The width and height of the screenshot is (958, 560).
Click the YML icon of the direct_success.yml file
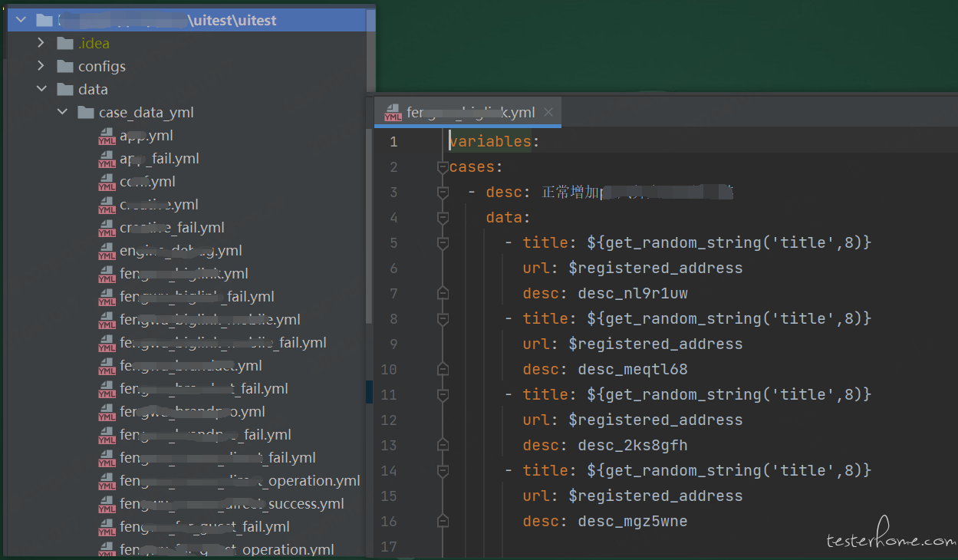(107, 504)
